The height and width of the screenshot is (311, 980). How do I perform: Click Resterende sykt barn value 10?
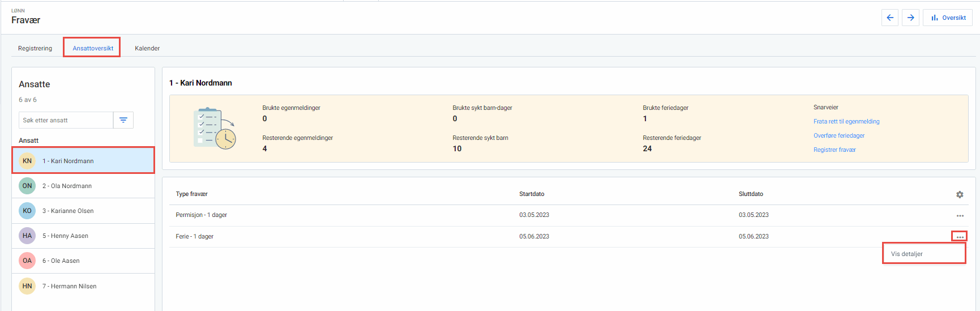coord(457,148)
